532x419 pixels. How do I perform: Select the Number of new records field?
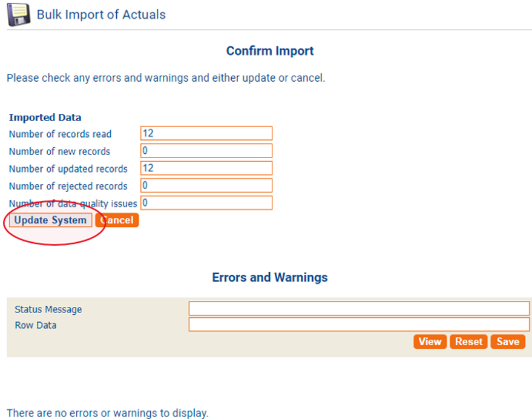click(206, 151)
